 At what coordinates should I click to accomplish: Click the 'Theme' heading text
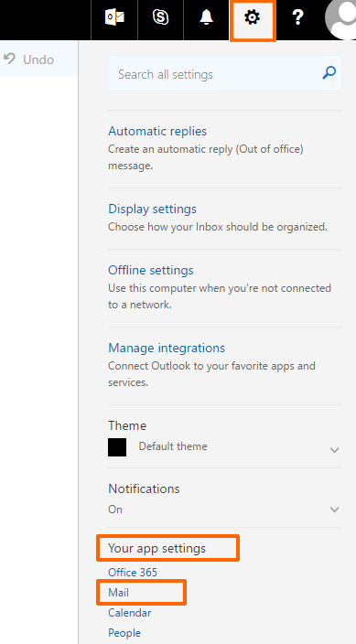(127, 425)
